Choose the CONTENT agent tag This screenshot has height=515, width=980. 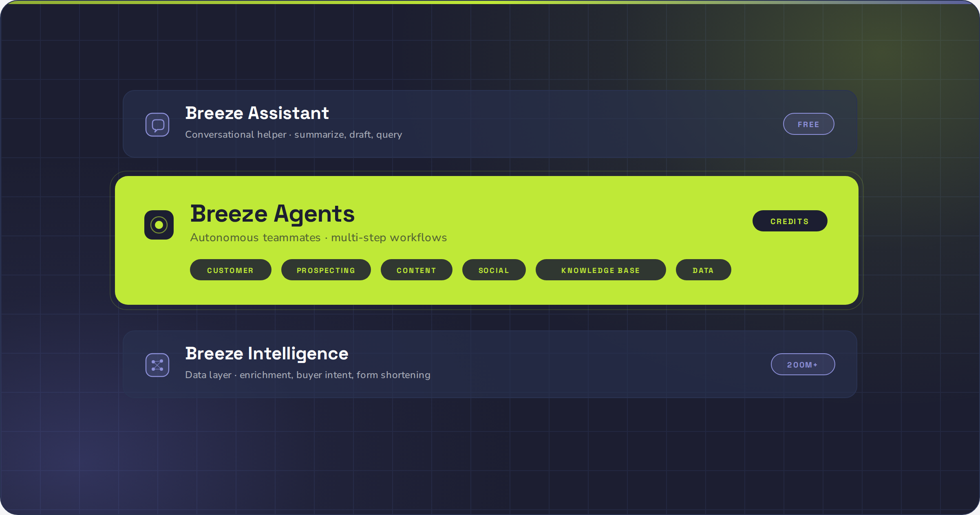[x=416, y=270]
